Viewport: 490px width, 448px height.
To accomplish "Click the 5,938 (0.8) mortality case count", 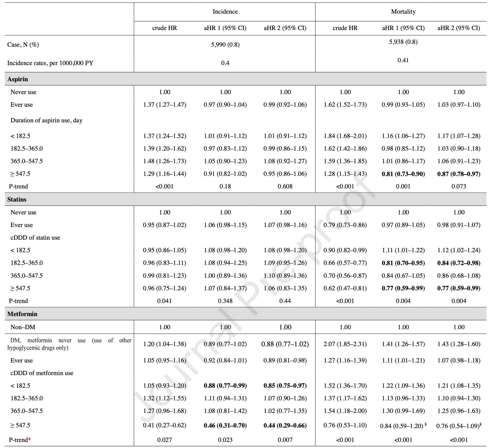I will click(403, 42).
